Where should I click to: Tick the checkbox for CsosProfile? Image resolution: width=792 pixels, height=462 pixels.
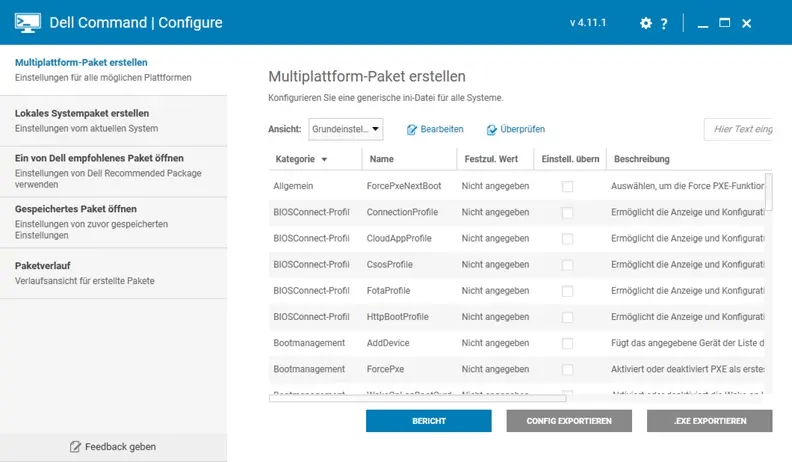(567, 265)
